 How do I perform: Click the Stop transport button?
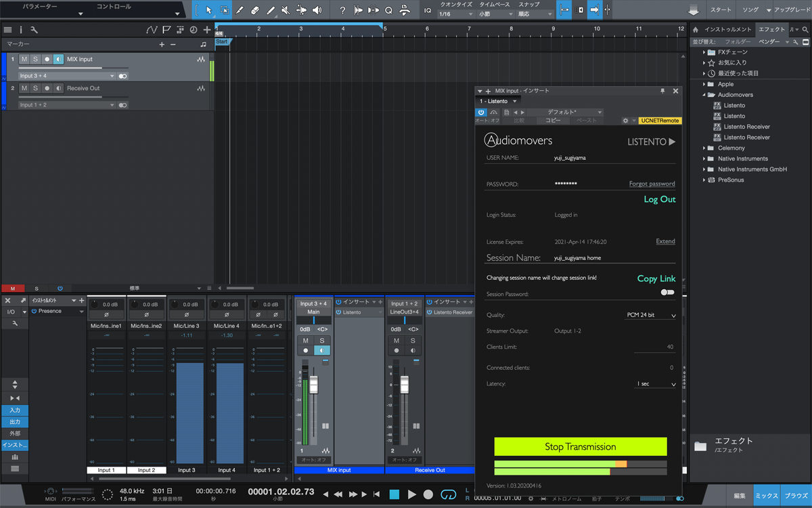coord(394,495)
